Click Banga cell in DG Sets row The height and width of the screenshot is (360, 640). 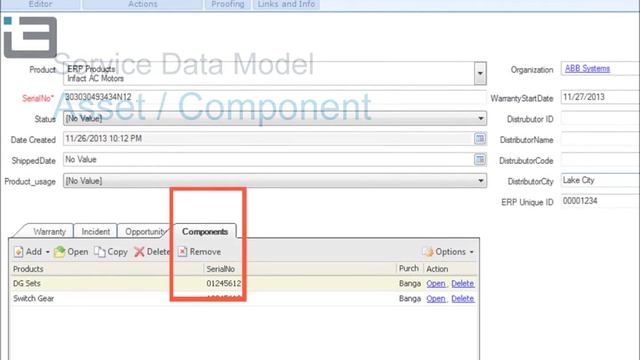click(410, 284)
